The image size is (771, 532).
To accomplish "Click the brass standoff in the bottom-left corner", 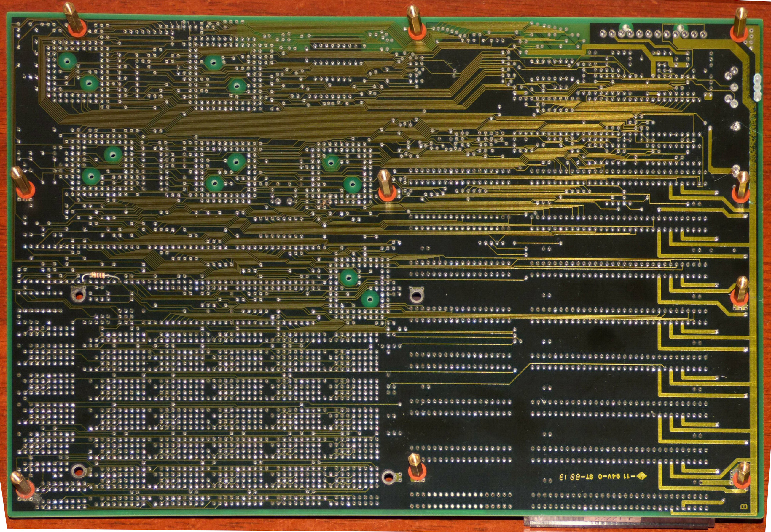I will tap(21, 484).
